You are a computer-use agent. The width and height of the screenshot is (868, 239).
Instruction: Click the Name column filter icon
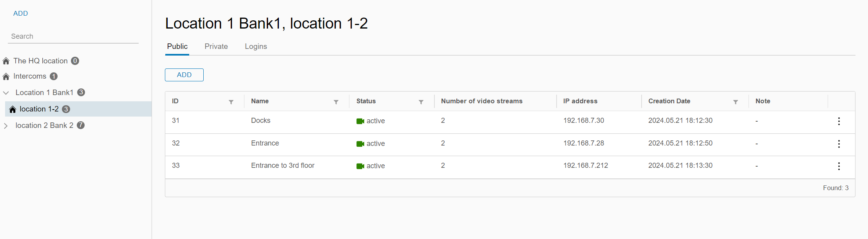336,102
